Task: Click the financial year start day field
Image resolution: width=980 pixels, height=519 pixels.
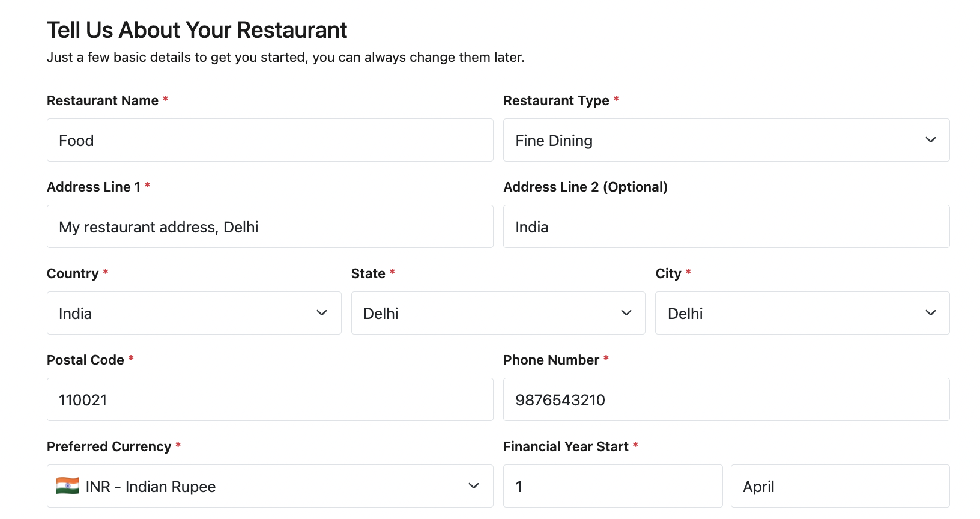Action: [612, 486]
